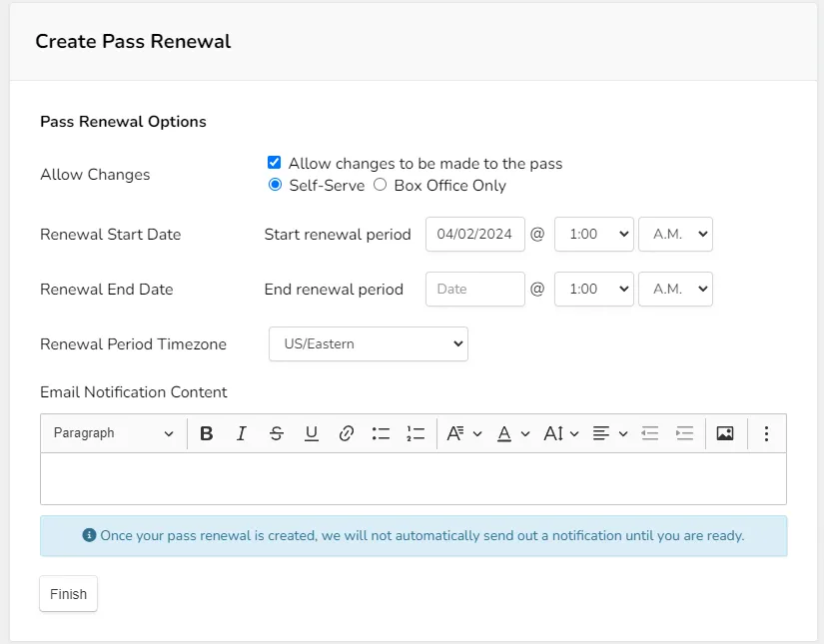Screen dimensions: 824x644
Task: Apply bold formatting in the email editor
Action: tap(207, 433)
